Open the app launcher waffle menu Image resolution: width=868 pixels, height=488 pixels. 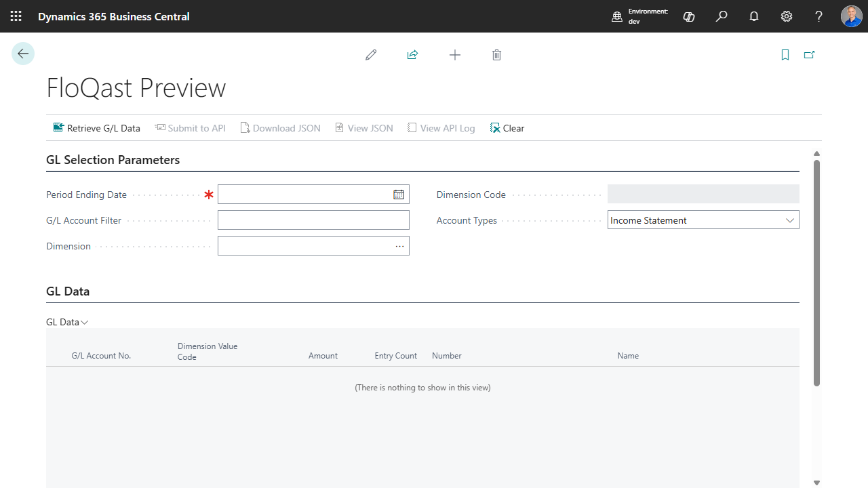click(16, 16)
